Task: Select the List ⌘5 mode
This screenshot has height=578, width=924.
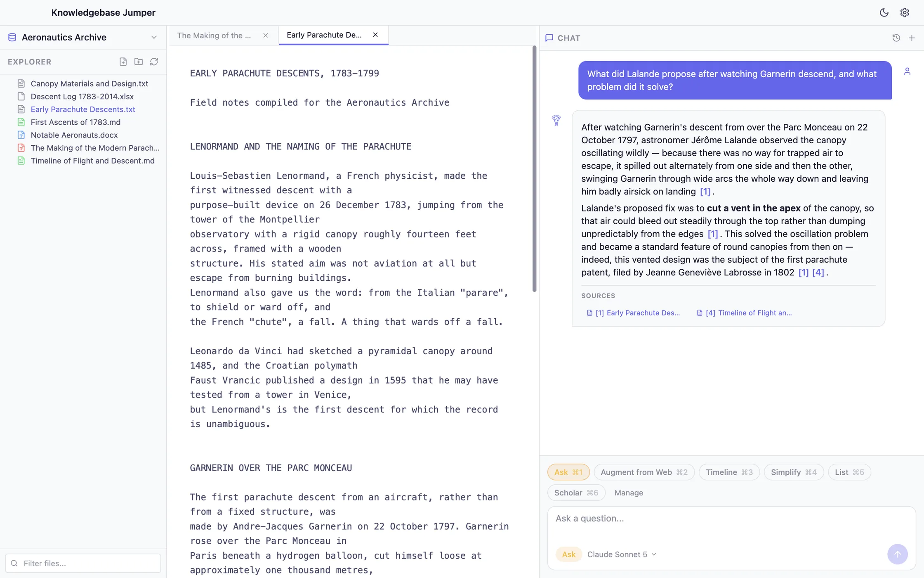Action: pos(849,472)
